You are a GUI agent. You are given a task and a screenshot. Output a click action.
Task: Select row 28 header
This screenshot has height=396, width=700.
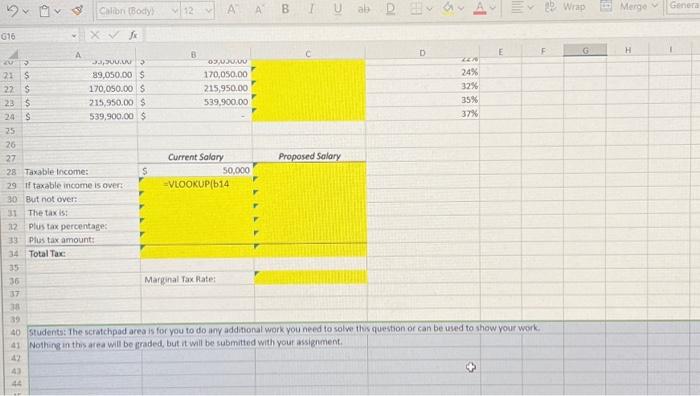coord(11,172)
